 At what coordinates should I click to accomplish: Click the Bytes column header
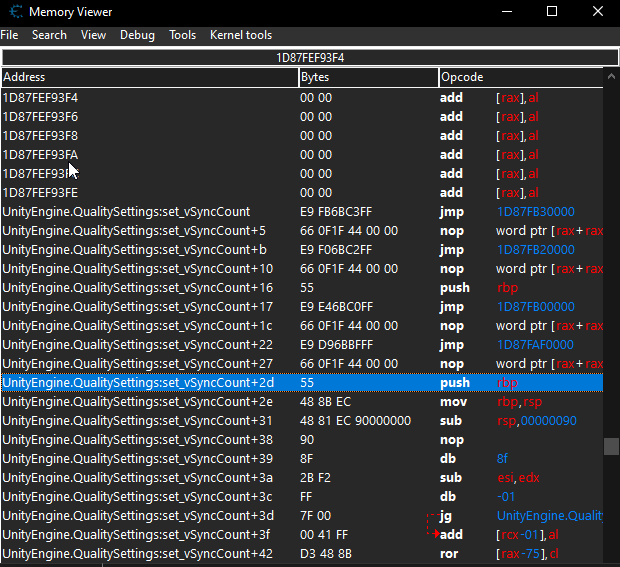click(367, 77)
